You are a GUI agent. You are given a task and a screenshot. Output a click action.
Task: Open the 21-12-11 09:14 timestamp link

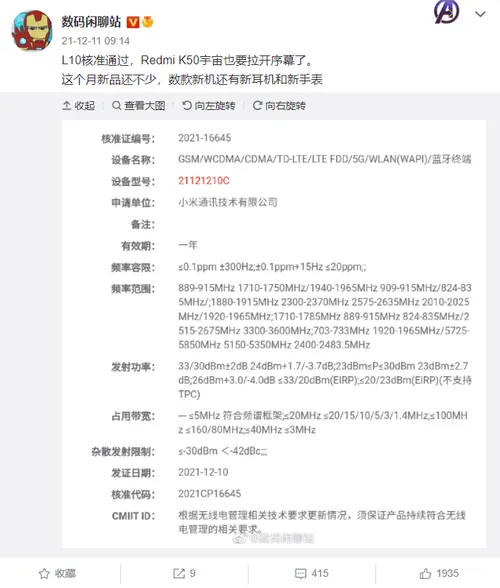(x=96, y=41)
